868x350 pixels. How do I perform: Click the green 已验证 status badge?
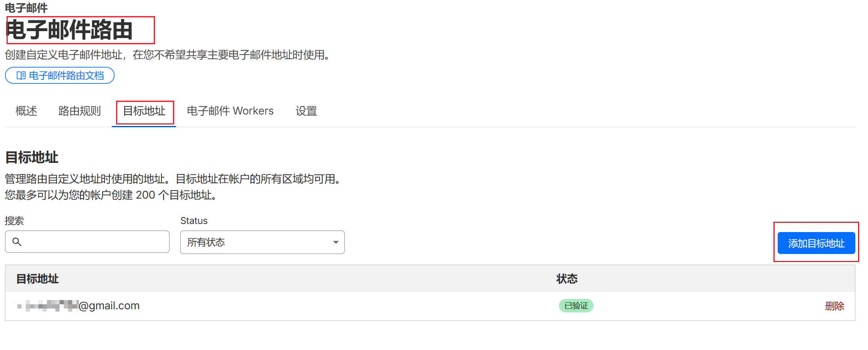pyautogui.click(x=576, y=306)
